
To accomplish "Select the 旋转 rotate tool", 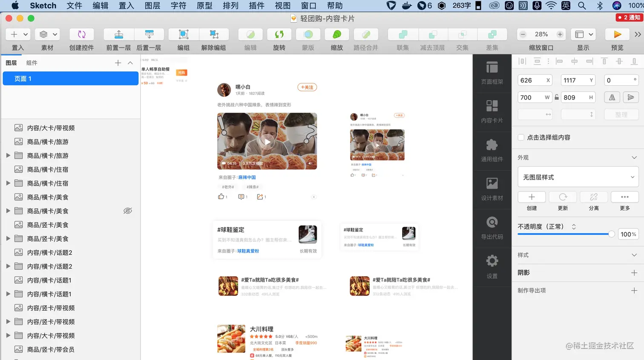I will (x=279, y=34).
